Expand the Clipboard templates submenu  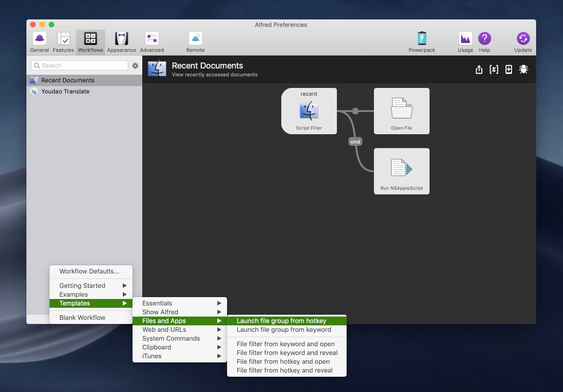(x=180, y=347)
